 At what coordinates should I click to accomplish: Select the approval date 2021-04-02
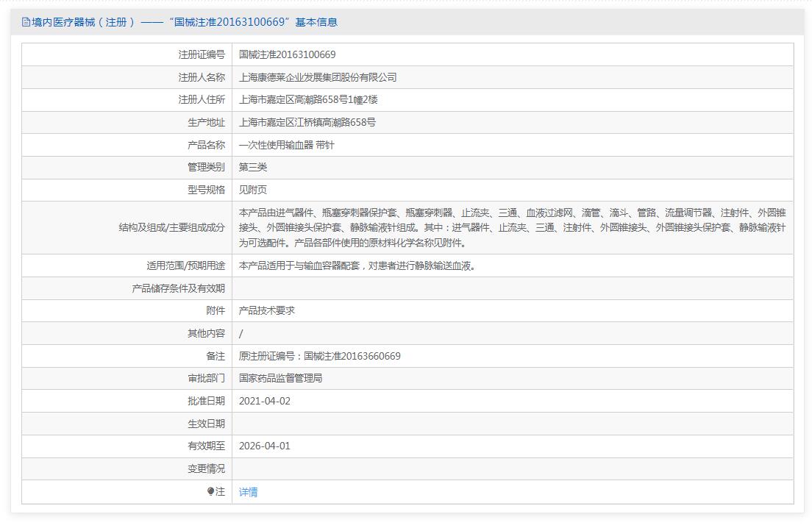tap(265, 401)
